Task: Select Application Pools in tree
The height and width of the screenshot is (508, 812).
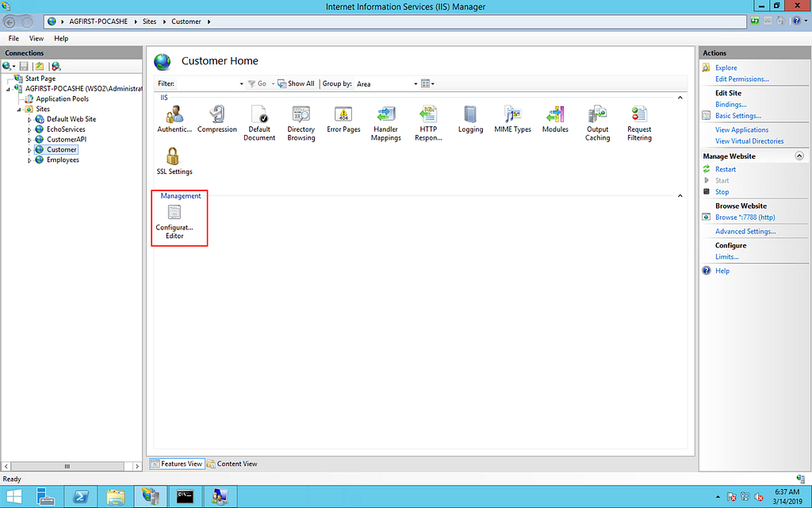Action: click(62, 99)
